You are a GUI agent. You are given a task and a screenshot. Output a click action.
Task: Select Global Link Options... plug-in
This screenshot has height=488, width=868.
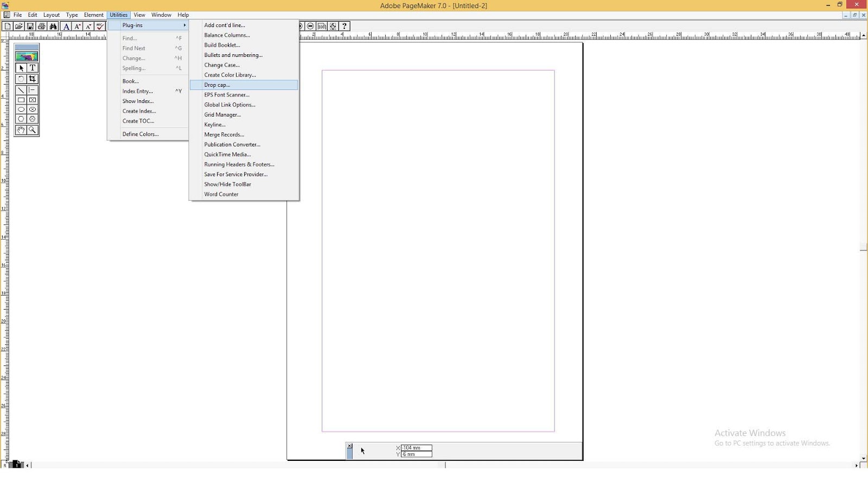[x=244, y=105]
